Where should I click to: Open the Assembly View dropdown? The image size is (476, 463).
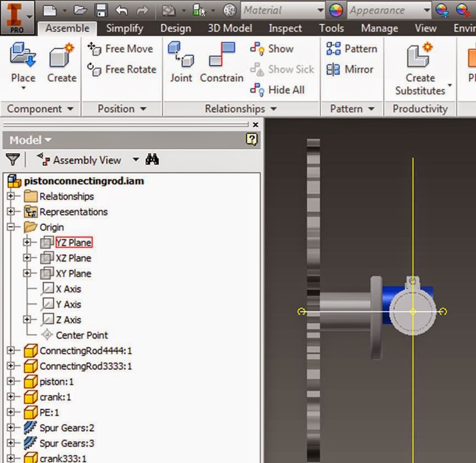pyautogui.click(x=135, y=160)
